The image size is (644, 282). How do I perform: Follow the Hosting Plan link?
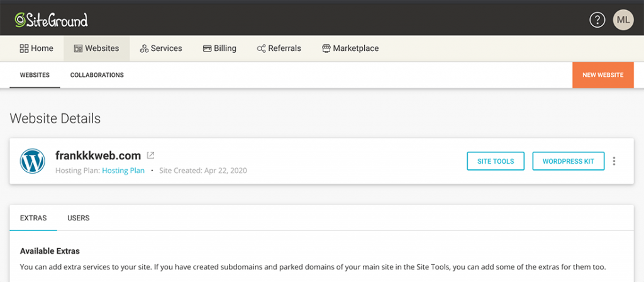coord(123,171)
